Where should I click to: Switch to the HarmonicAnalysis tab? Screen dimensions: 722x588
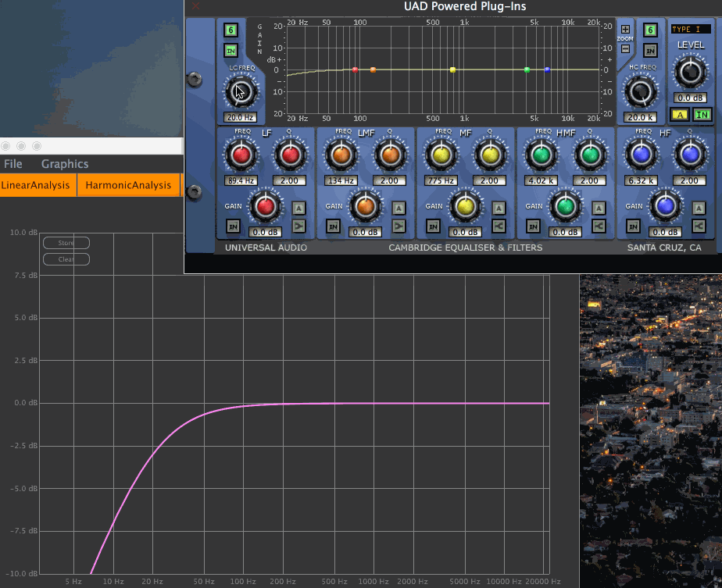coord(128,185)
